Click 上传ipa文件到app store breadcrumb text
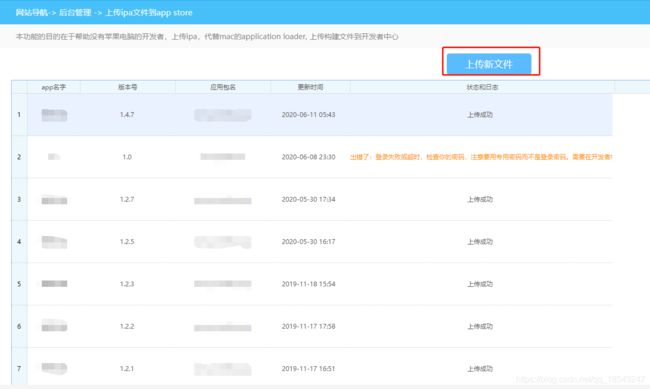650x389 pixels. pyautogui.click(x=149, y=12)
